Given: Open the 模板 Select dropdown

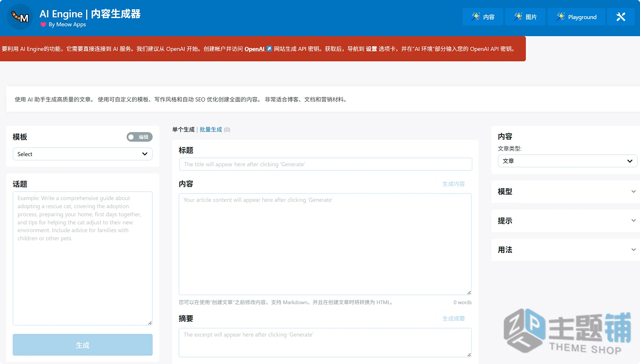Looking at the screenshot, I should [x=83, y=154].
